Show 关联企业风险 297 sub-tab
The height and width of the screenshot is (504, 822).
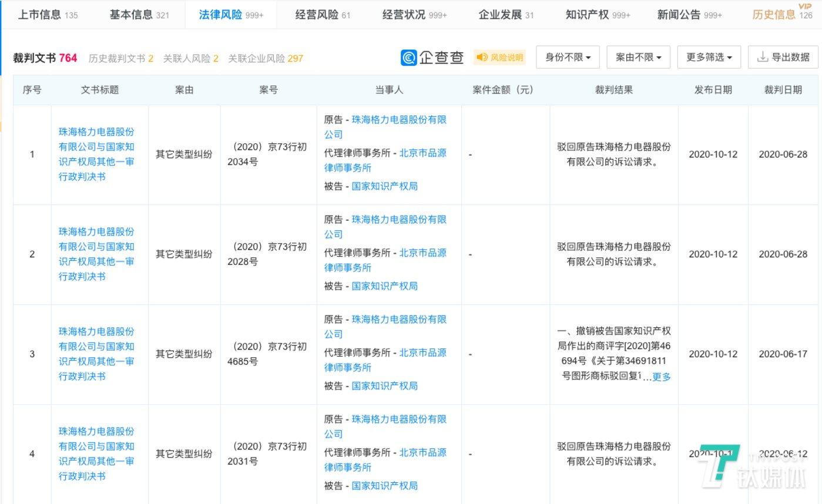[266, 58]
